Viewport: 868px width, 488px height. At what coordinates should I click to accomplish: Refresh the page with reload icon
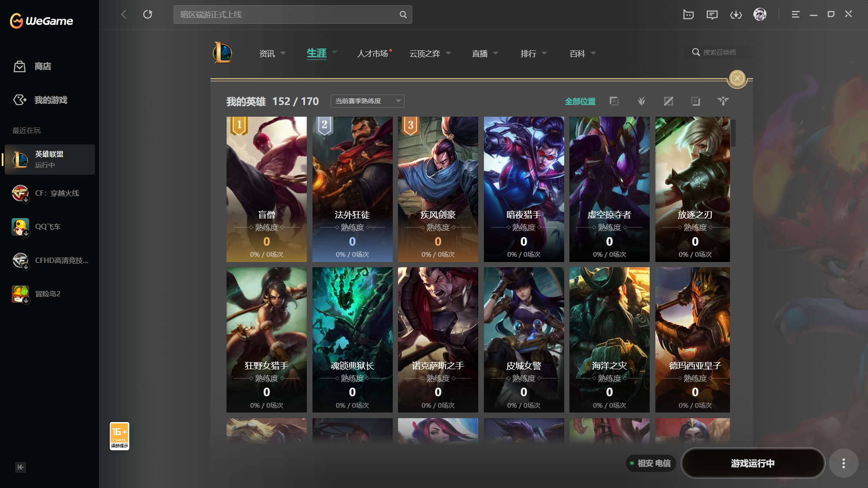pyautogui.click(x=148, y=14)
